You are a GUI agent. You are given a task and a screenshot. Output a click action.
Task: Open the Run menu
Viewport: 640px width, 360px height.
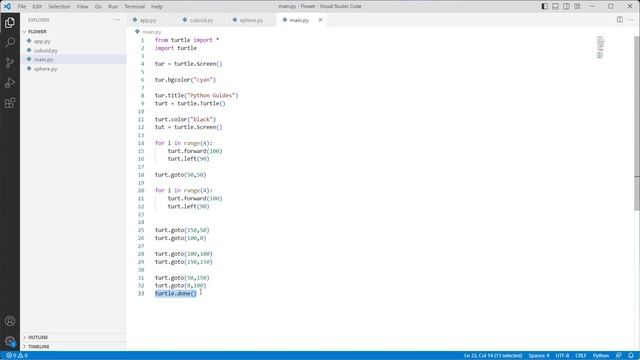[113, 7]
